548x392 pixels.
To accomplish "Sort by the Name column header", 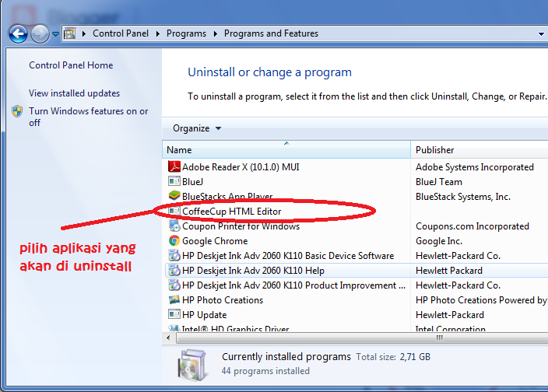I will 286,150.
